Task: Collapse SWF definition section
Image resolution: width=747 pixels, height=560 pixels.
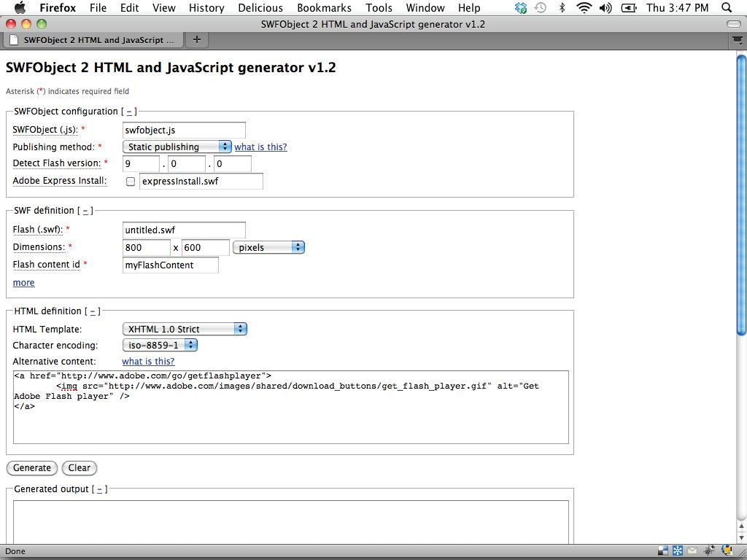Action: 85,211
